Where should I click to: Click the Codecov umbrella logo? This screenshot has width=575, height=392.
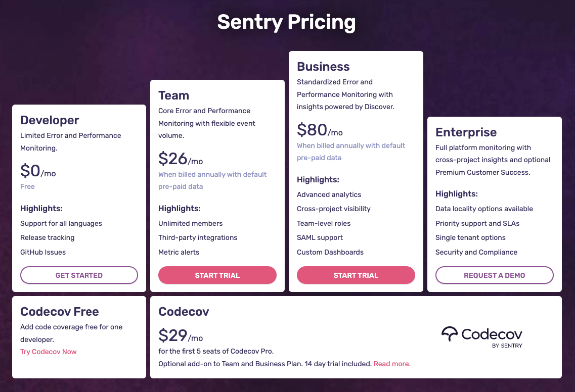click(x=448, y=334)
